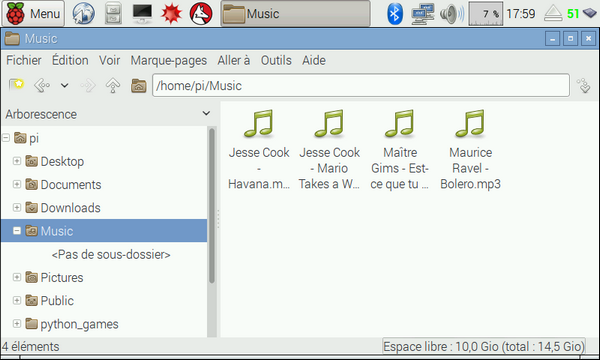The width and height of the screenshot is (600, 360).
Task: Select Jesse Cook - Mario Takes a W... file
Action: coord(329,150)
